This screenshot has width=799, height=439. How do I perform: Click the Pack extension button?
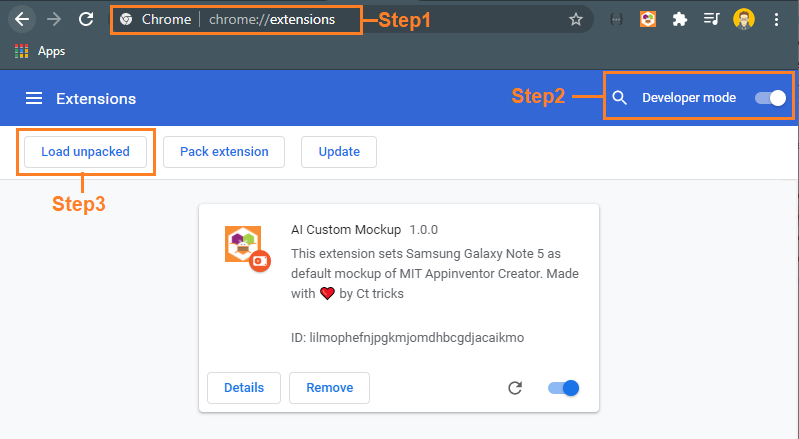pyautogui.click(x=224, y=152)
